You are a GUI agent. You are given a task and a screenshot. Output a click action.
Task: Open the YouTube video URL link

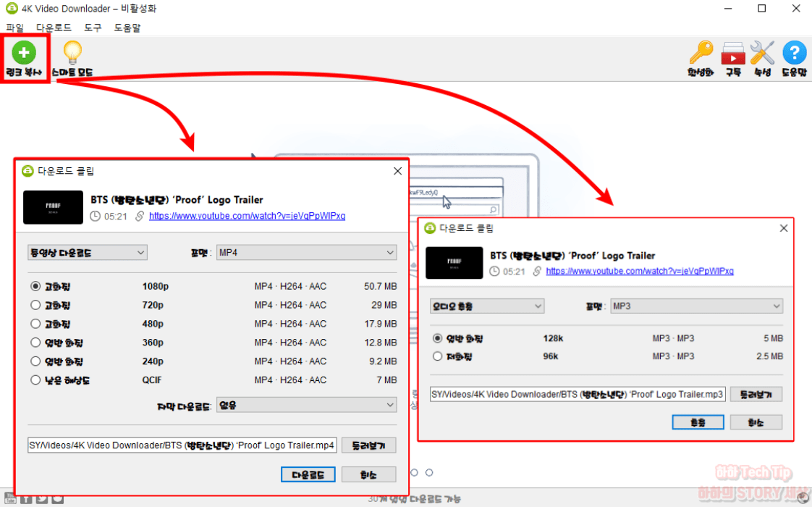247,215
